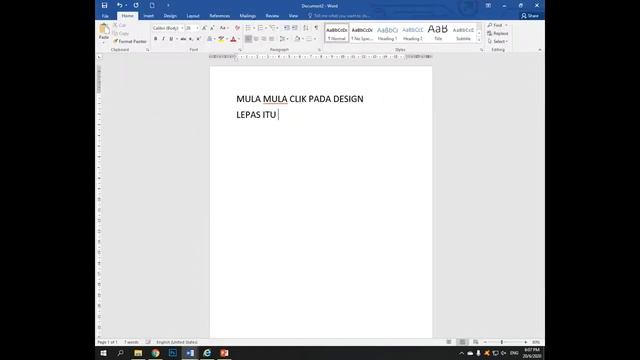640x360 pixels.
Task: Click the Tell me what you want search box
Action: point(342,16)
